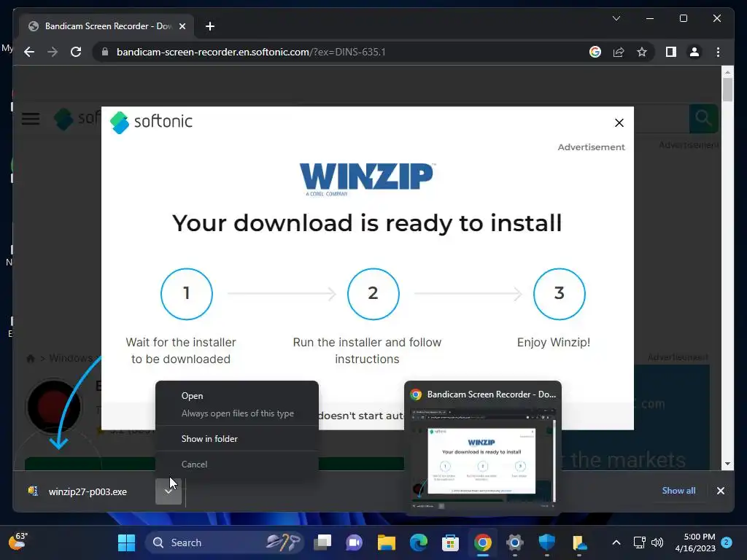Launch Microsoft Edge from the taskbar
Image resolution: width=747 pixels, height=560 pixels.
click(418, 542)
